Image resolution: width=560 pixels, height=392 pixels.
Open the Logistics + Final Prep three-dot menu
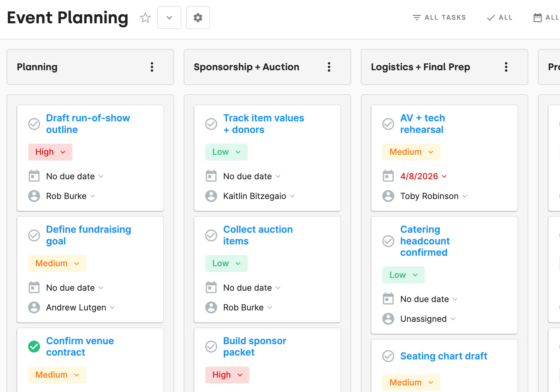506,67
